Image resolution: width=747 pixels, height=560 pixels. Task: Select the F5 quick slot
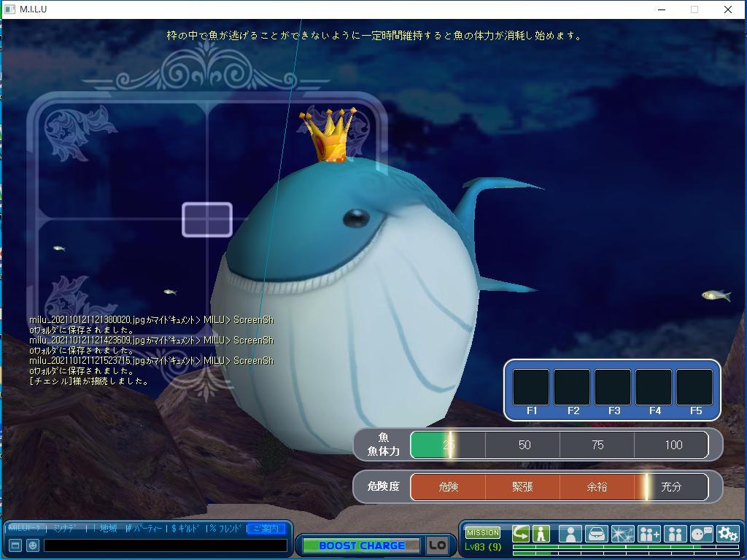[694, 388]
